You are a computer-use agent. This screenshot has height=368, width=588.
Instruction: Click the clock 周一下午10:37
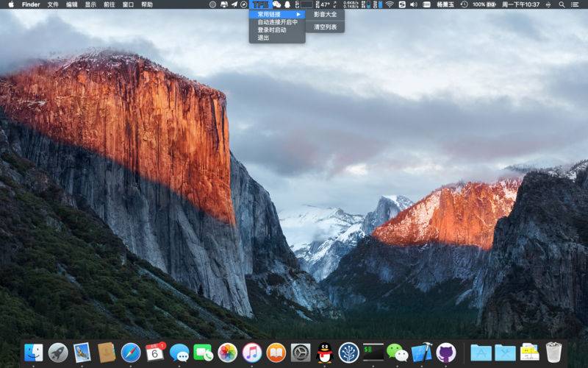pos(520,4)
